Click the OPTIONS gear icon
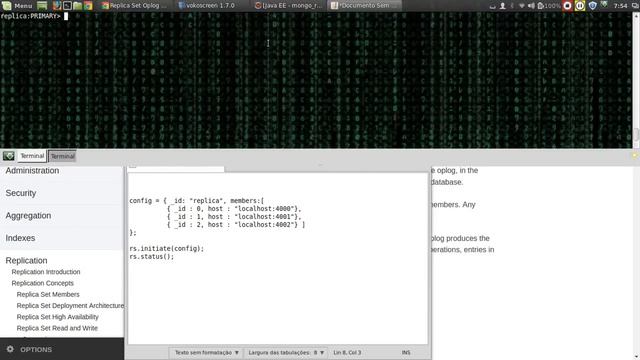The width and height of the screenshot is (640, 360). [10, 349]
